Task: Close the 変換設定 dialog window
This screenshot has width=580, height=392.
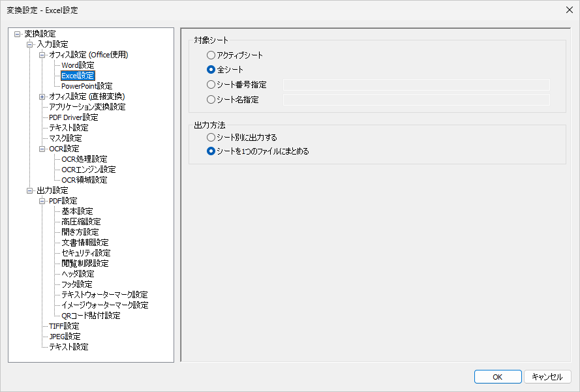Action: click(568, 9)
